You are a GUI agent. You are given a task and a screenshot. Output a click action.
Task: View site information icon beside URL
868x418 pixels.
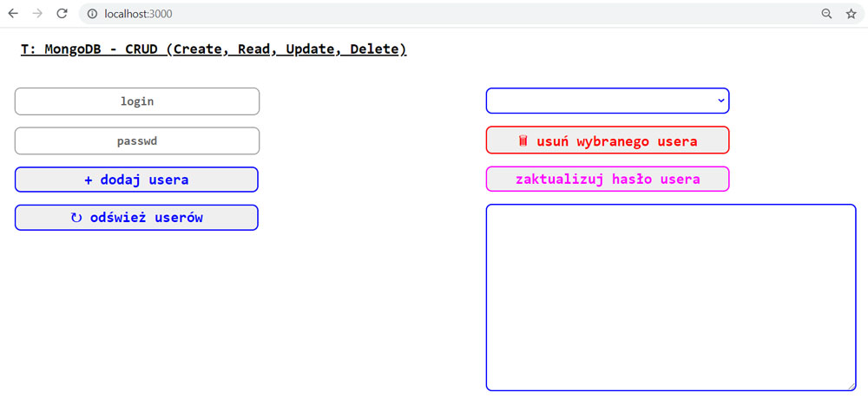tap(92, 14)
